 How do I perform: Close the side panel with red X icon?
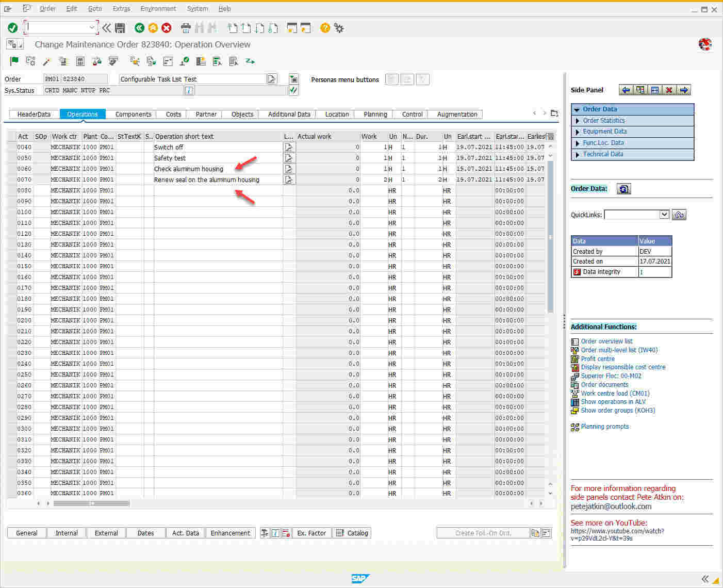(x=669, y=90)
